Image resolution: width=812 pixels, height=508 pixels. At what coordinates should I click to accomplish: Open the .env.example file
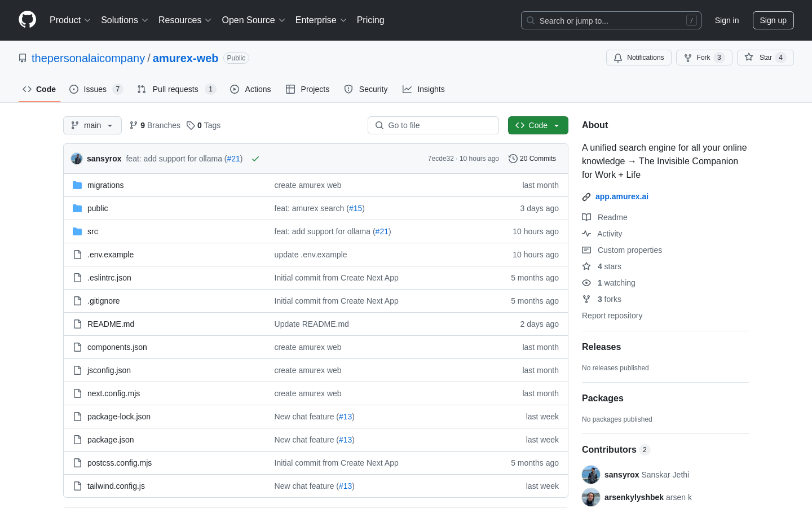pos(111,255)
